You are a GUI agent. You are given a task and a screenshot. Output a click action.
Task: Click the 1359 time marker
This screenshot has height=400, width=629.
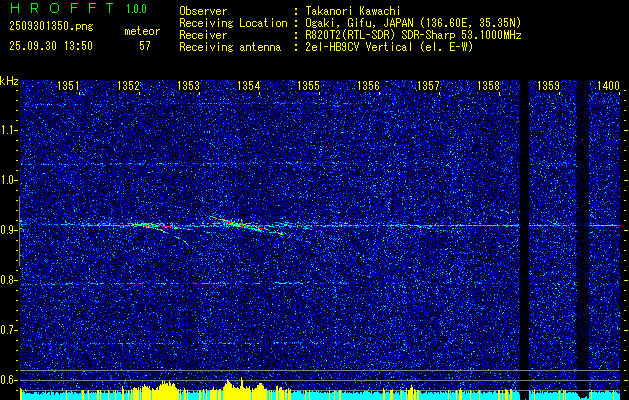tap(548, 86)
